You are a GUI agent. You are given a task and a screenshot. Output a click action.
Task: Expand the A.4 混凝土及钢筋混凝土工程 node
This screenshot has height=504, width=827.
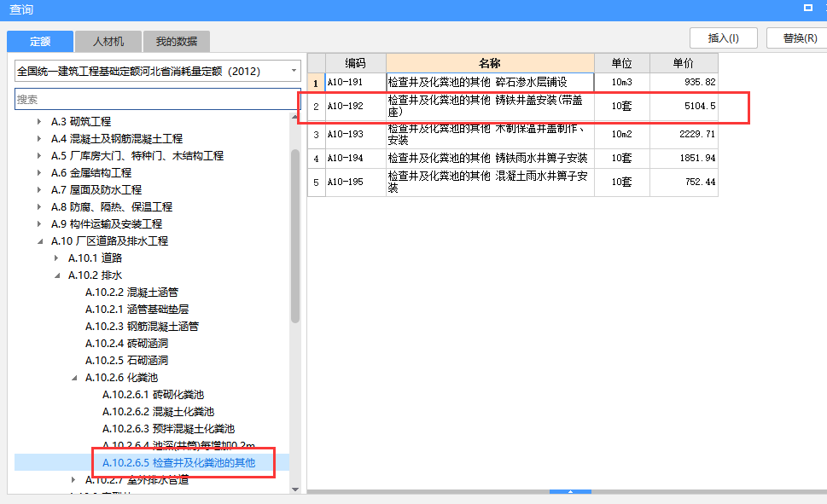[x=39, y=139]
